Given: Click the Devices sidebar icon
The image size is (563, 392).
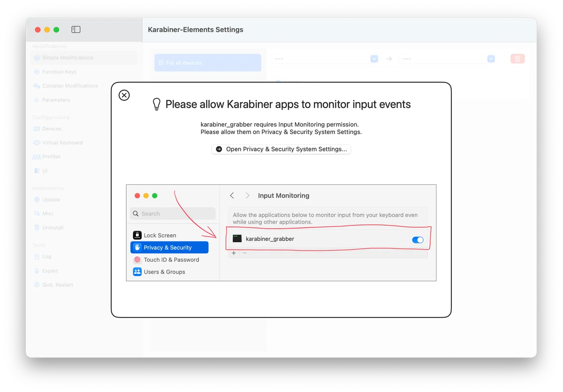Looking at the screenshot, I should pyautogui.click(x=37, y=128).
